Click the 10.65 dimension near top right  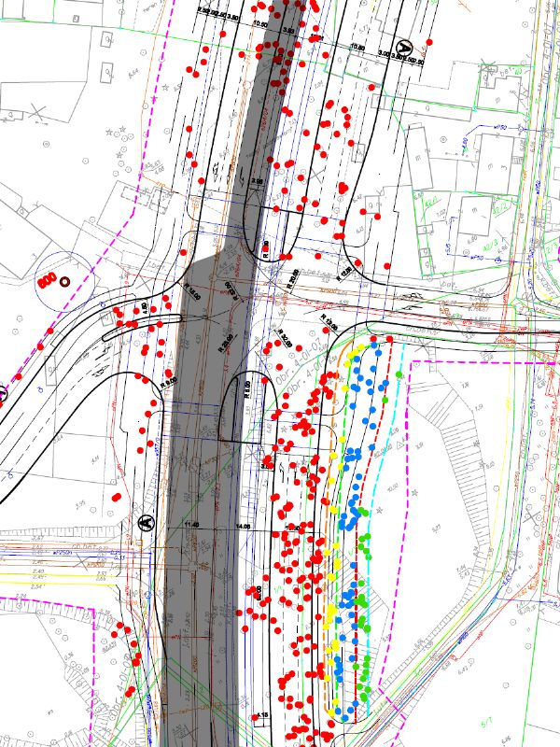357,47
